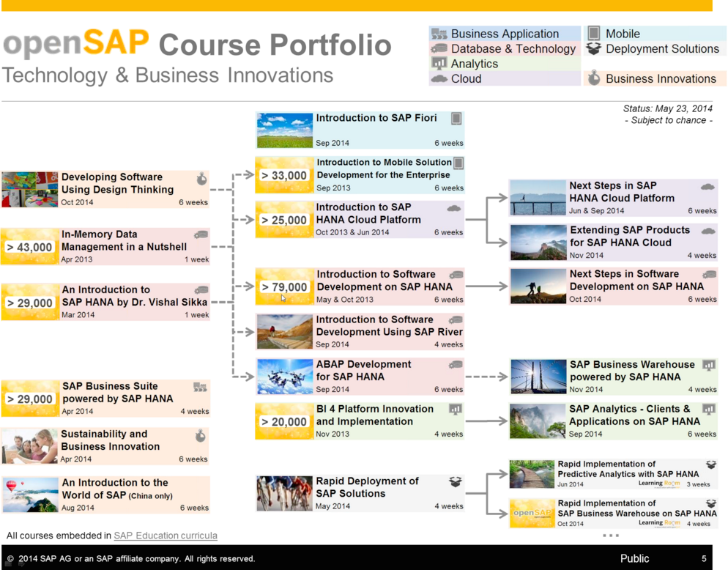Click the Cloud icon in the legend
The height and width of the screenshot is (570, 728).
(439, 78)
